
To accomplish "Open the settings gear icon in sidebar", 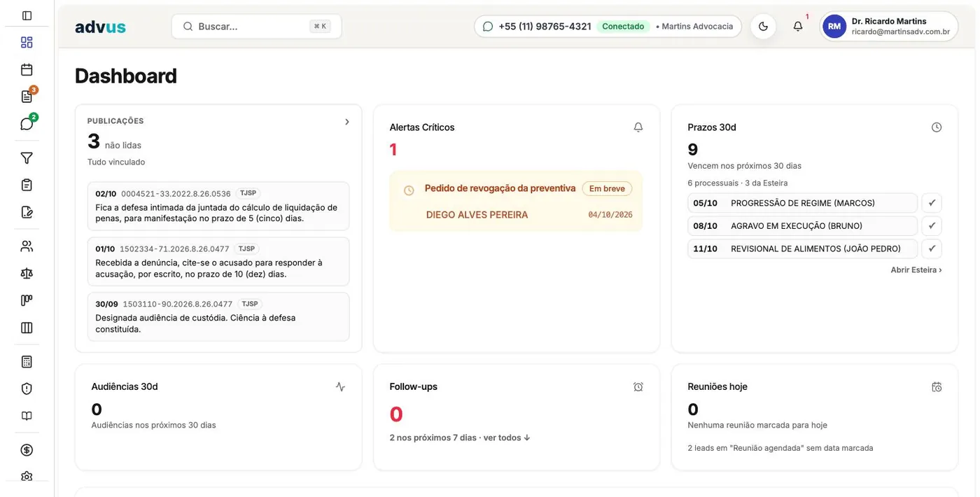I will coord(27,476).
